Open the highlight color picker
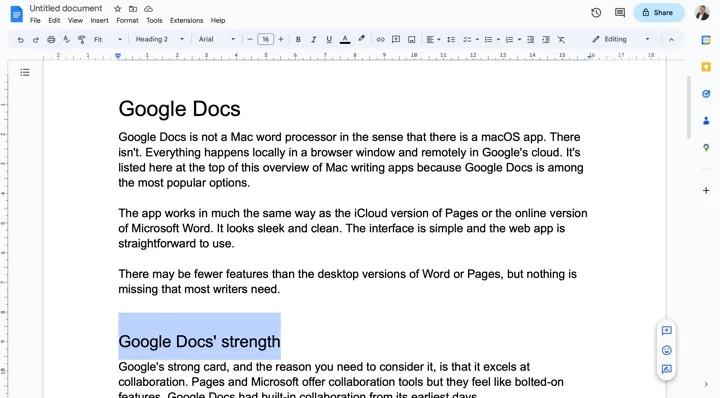720x398 pixels. 361,39
